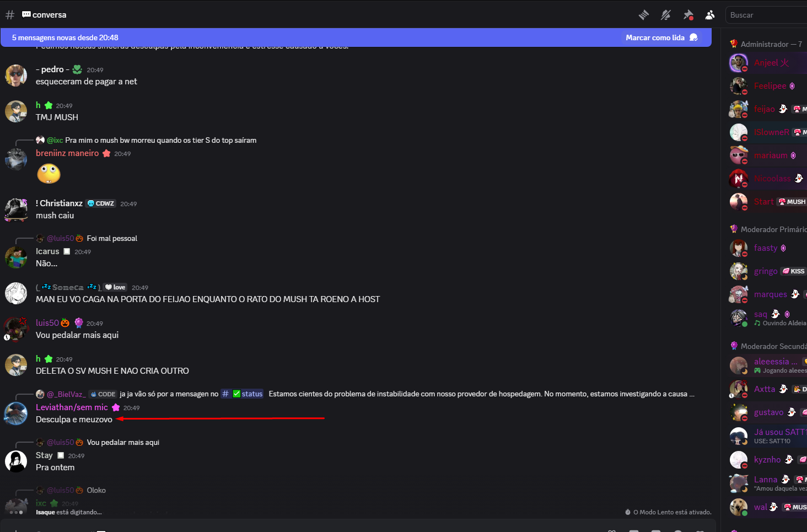
Task: Open member faasty in member list
Action: [767, 248]
